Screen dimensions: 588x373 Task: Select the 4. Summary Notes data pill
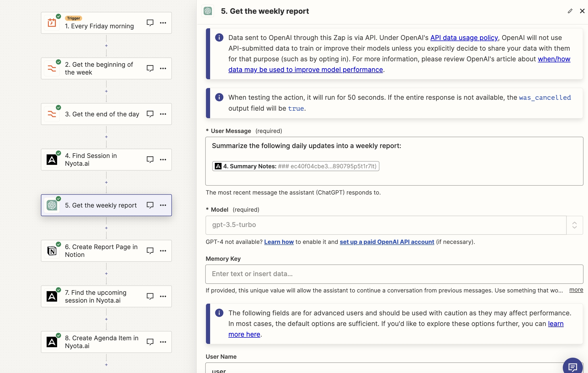click(296, 166)
